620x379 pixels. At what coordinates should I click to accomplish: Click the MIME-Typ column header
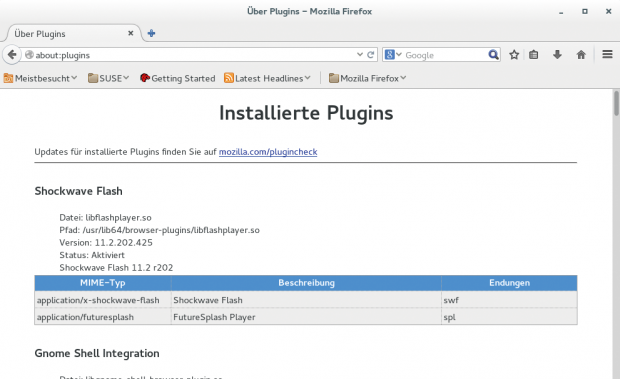click(x=103, y=283)
